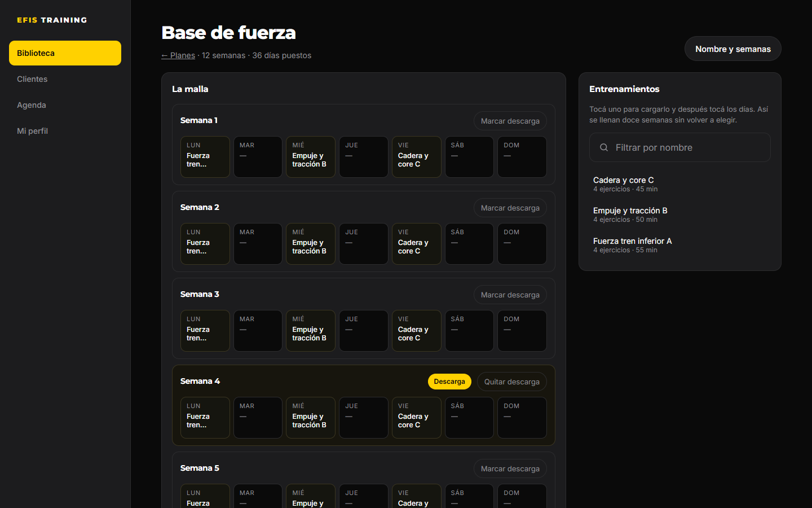
Task: Click the yellow Descarga badge on Semana 4
Action: pos(449,382)
